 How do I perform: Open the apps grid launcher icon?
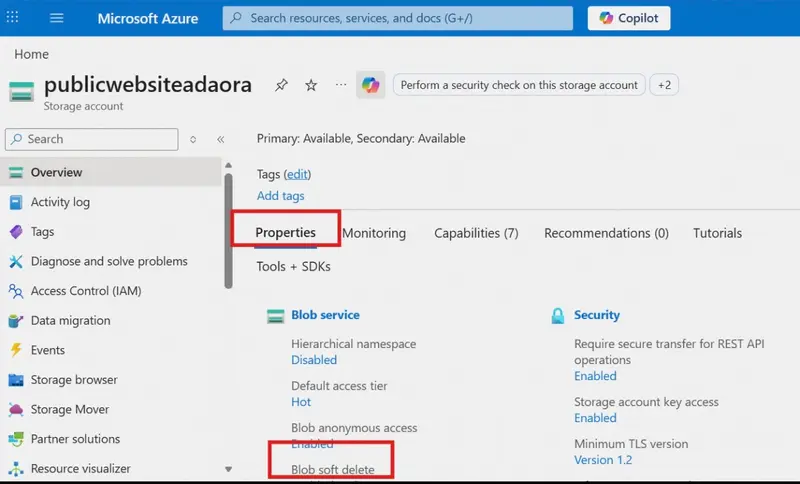point(12,17)
